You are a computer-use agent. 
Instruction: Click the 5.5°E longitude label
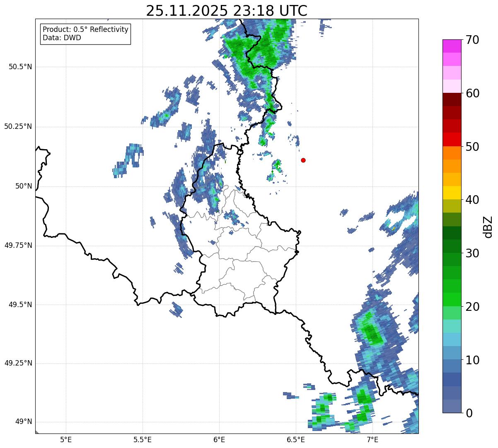143,439
